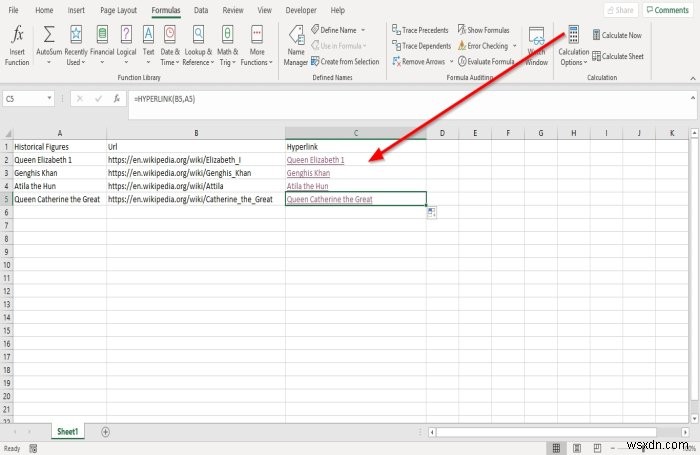Open the Text functions list
Viewport: 700px width, 455px height.
(x=148, y=46)
